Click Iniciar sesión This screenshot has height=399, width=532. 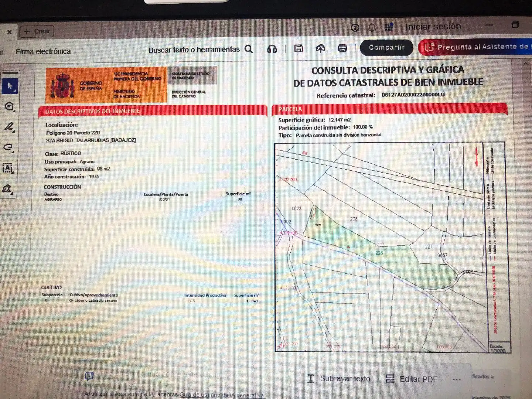point(433,27)
